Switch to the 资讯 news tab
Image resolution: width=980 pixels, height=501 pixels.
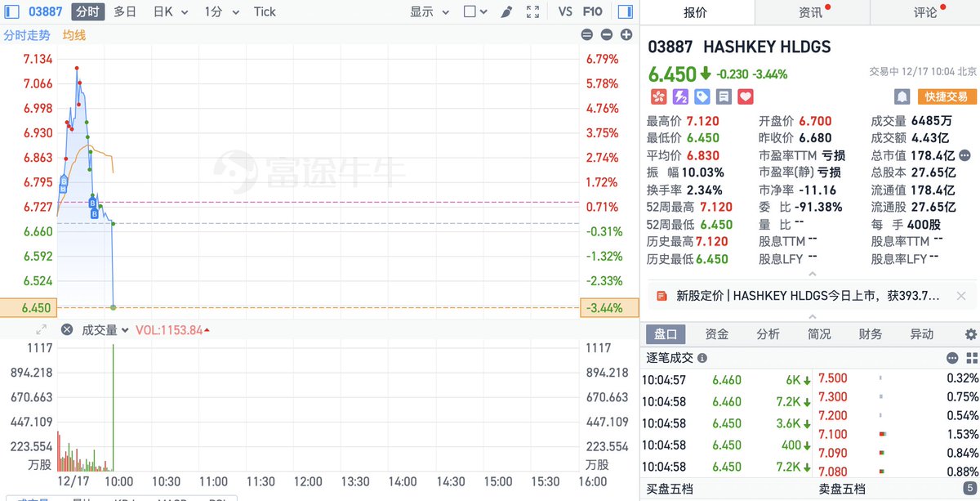coord(811,12)
